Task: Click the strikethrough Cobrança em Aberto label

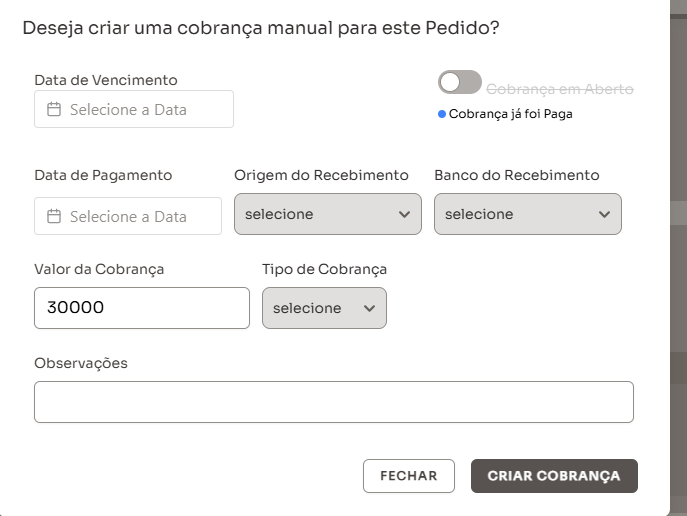Action: click(x=559, y=89)
